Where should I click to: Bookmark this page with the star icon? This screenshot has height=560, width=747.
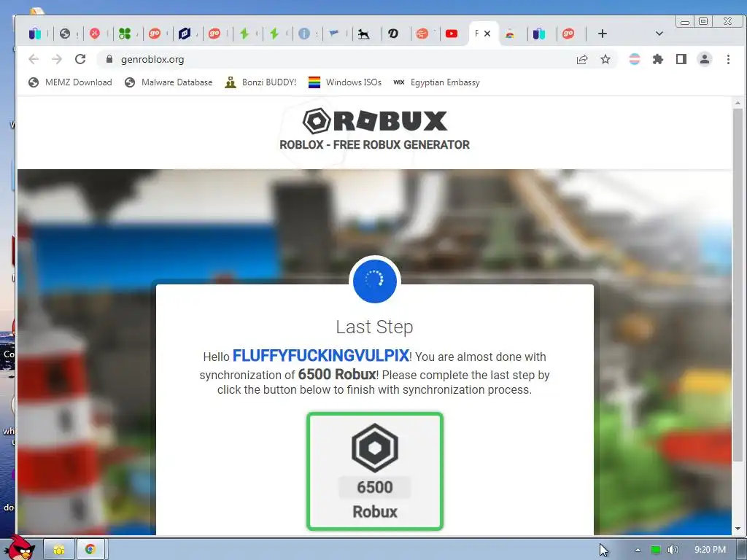coord(605,60)
